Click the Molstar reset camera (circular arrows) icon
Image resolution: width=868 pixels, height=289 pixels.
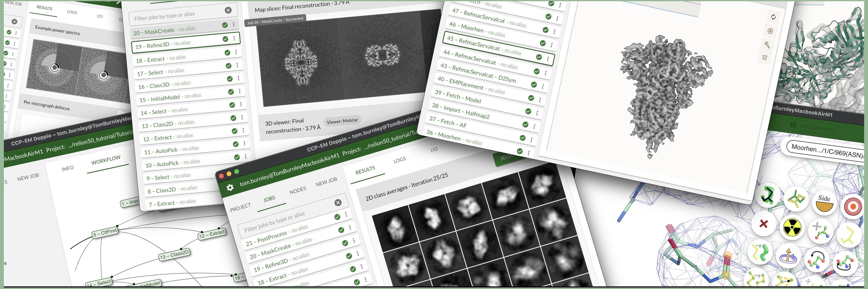point(773,17)
